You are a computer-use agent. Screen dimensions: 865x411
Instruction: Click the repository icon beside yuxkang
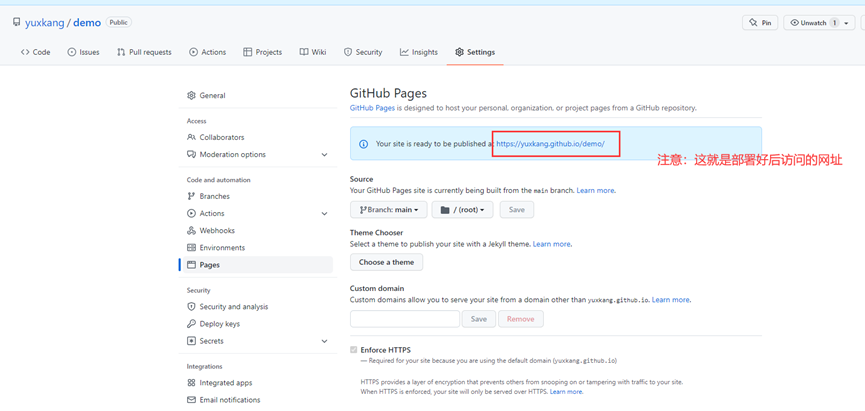tap(17, 23)
